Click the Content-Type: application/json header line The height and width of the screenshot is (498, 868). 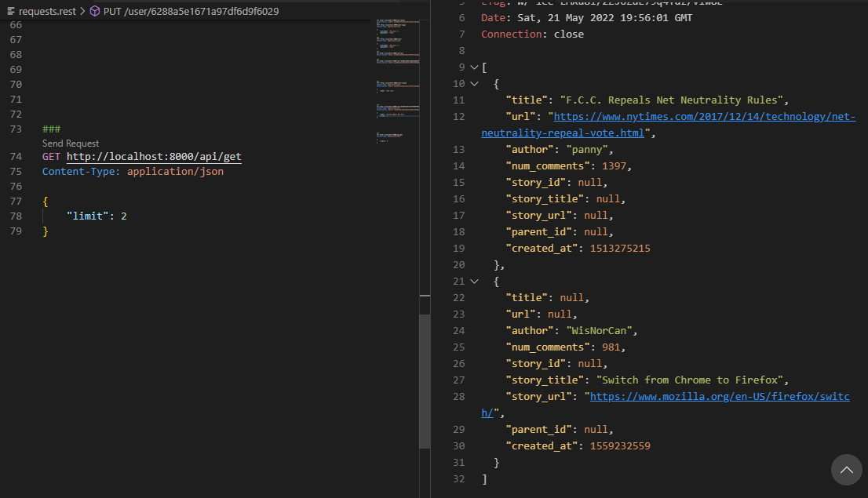[x=133, y=172]
